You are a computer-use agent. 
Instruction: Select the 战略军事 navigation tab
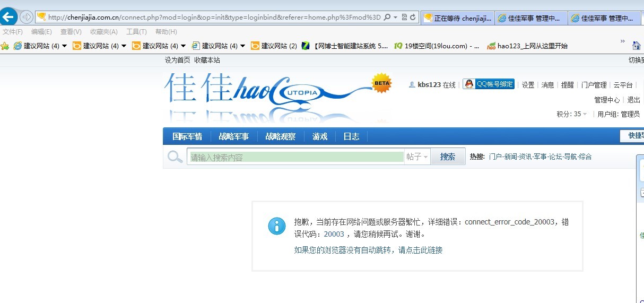pyautogui.click(x=233, y=136)
